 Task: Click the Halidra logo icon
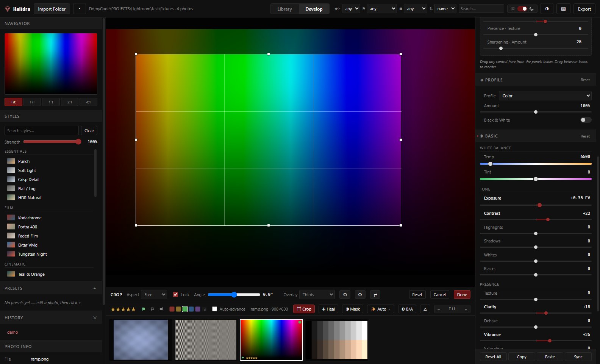(x=7, y=9)
